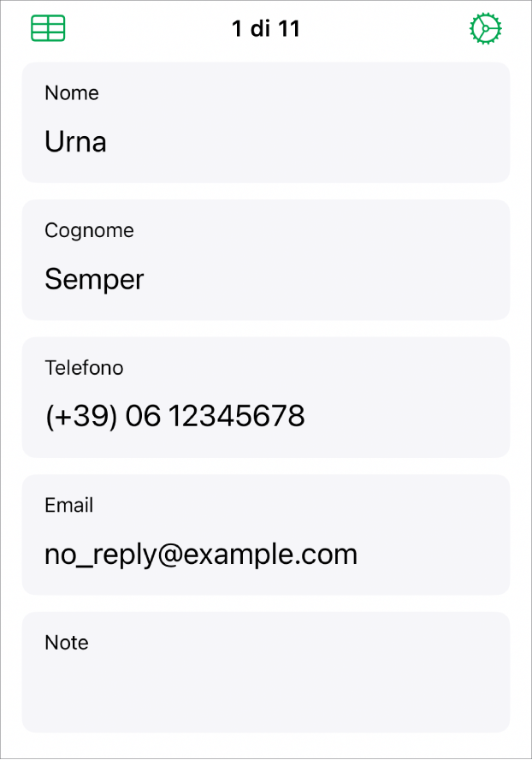Click the no_reply part of the email
Image resolution: width=532 pixels, height=760 pixels.
click(x=98, y=555)
